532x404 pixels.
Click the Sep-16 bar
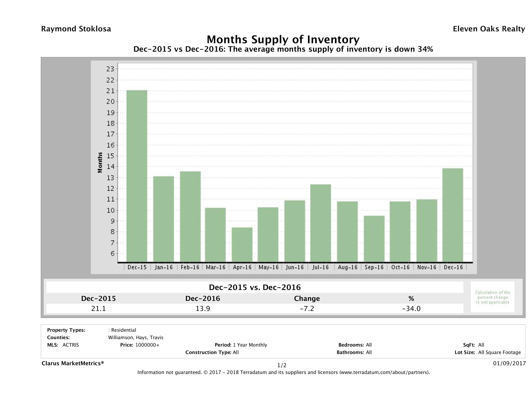pyautogui.click(x=374, y=239)
